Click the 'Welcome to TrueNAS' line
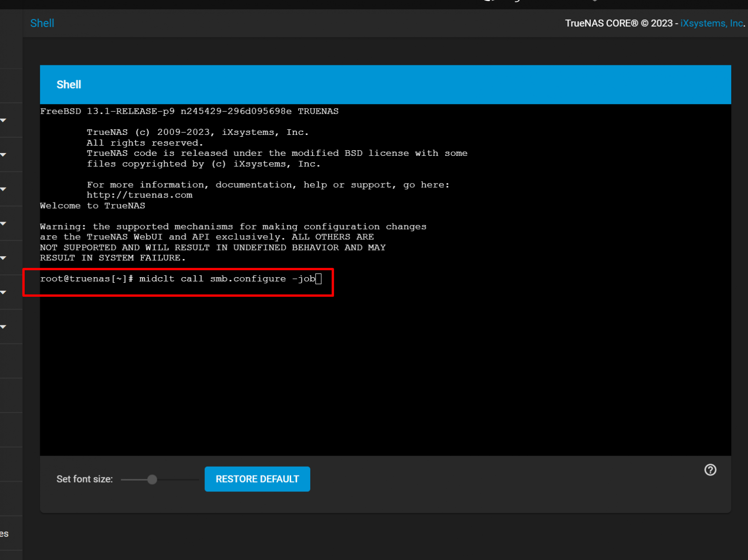 click(92, 206)
